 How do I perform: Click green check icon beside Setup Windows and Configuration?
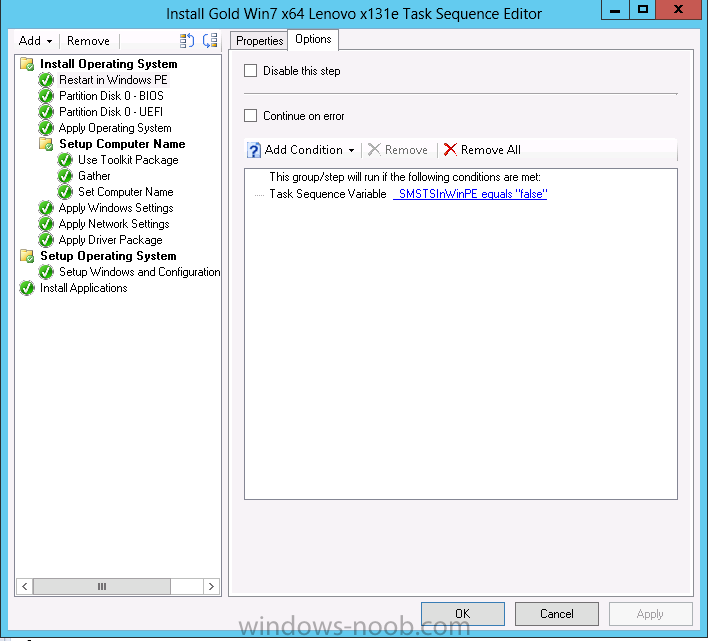point(46,272)
